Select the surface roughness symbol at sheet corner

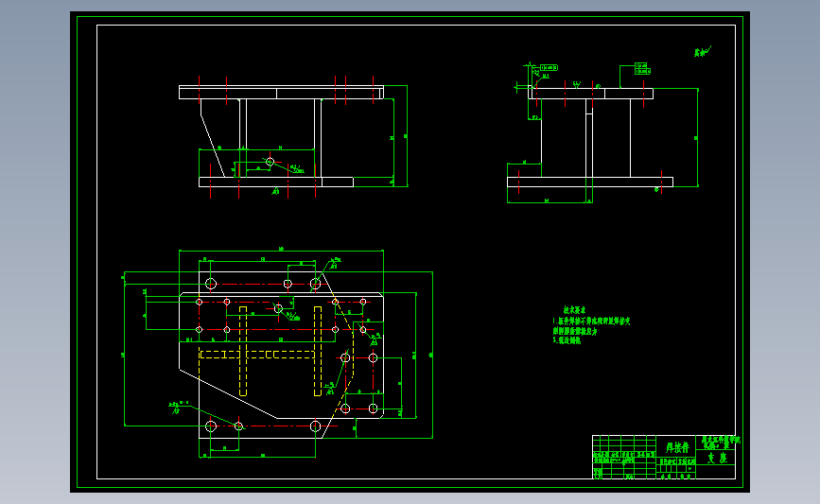(703, 52)
